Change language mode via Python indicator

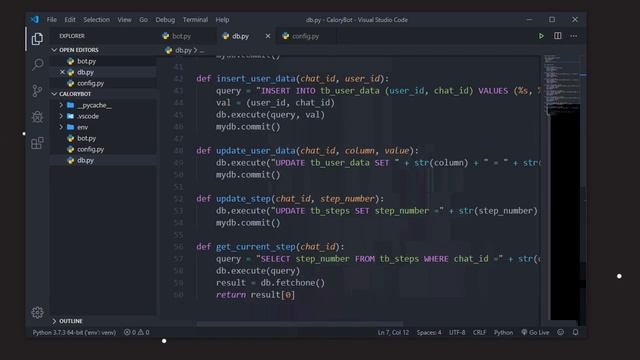tap(503, 332)
